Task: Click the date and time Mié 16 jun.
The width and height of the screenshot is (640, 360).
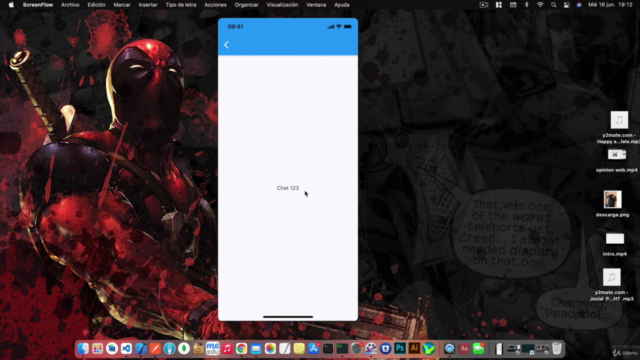Action: point(610,5)
